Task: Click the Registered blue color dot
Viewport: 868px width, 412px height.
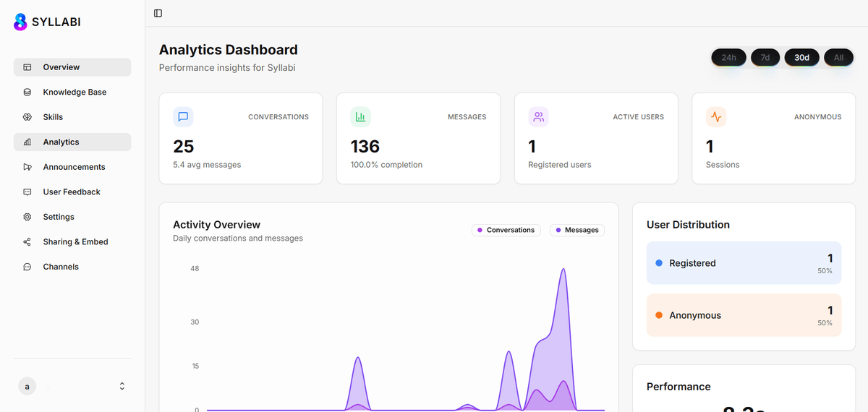Action: pyautogui.click(x=659, y=263)
